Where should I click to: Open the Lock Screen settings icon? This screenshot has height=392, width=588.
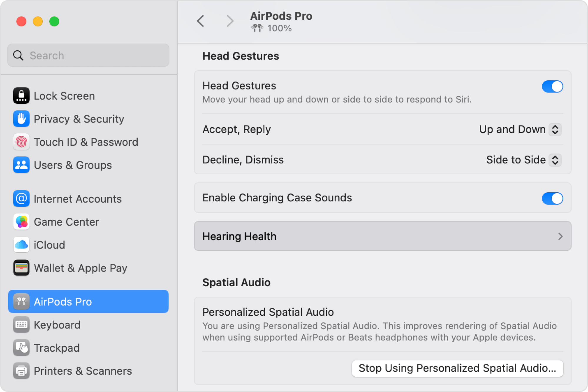click(x=21, y=96)
